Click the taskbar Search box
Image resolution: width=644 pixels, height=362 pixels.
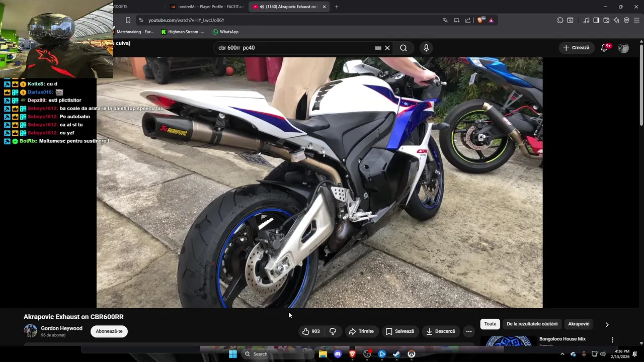tap(277, 354)
